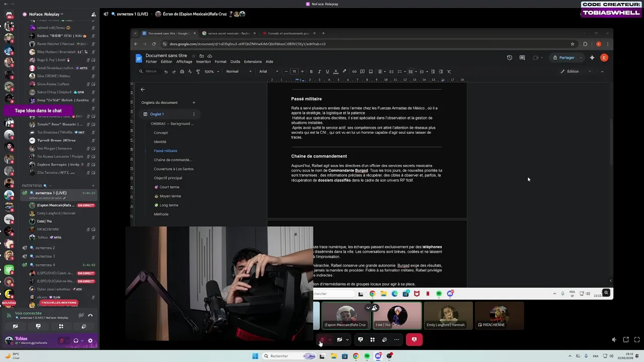Unmute microphone in Tobias user panel

coord(62,340)
